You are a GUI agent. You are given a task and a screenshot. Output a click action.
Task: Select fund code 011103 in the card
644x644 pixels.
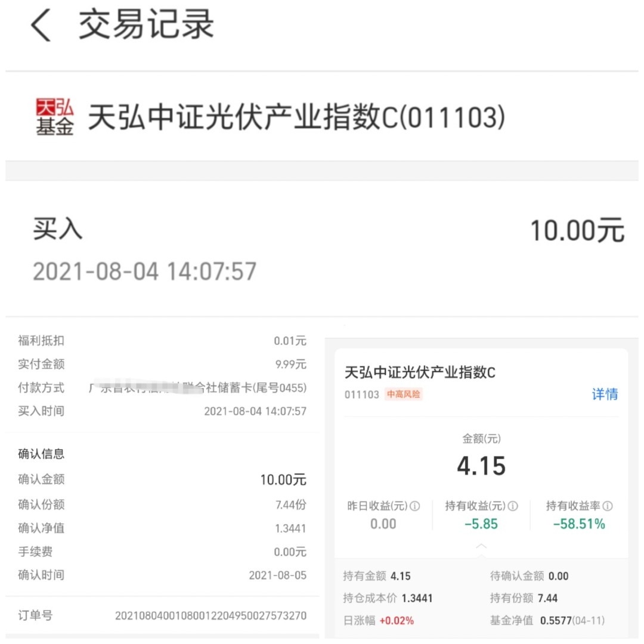tap(361, 395)
